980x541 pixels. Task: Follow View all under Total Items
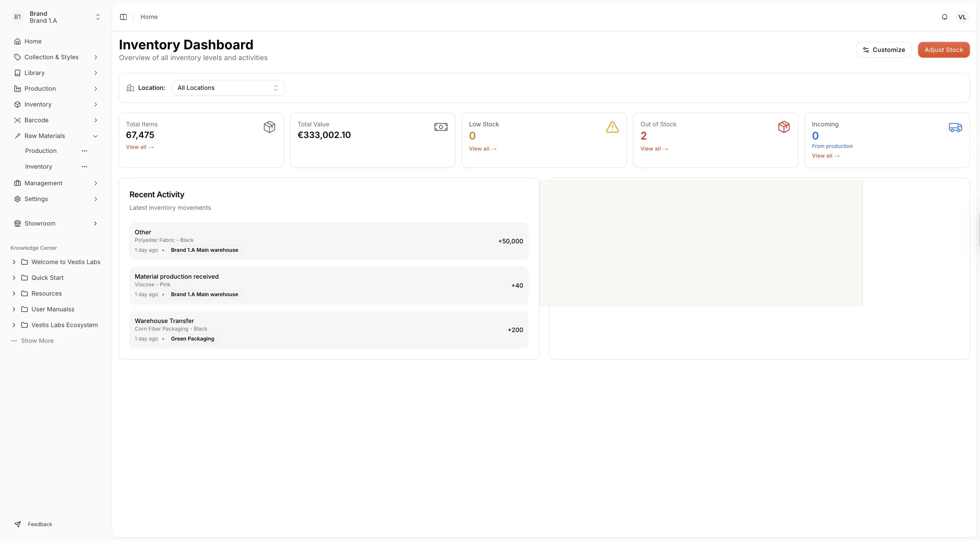140,147
